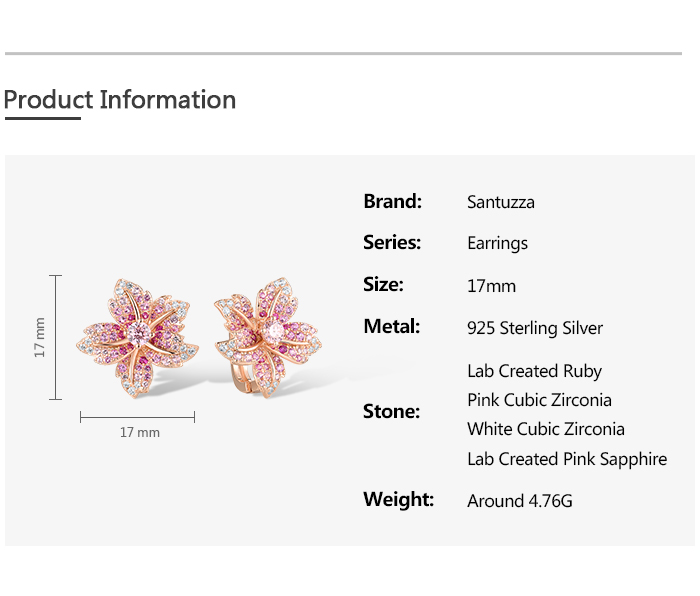Click the right flower earring image
The image size is (700, 596).
(x=268, y=335)
